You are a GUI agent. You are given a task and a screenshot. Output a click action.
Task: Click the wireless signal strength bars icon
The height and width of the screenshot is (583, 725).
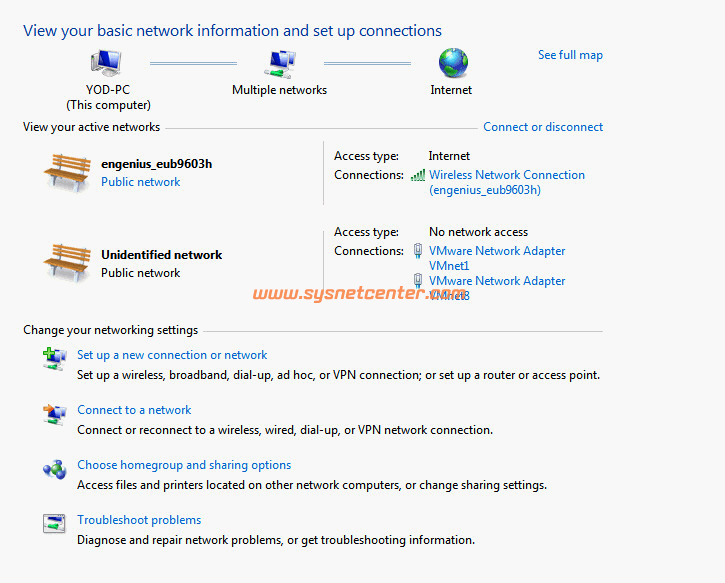tap(418, 175)
